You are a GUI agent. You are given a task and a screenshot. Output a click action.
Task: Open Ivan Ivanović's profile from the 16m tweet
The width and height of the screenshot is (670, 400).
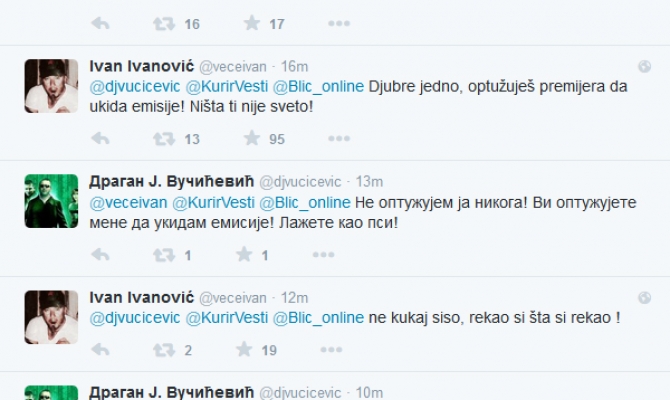click(141, 65)
